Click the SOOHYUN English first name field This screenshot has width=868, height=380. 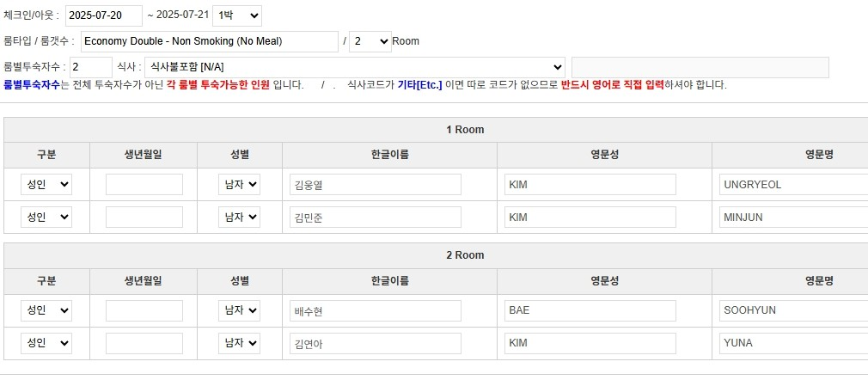coord(793,310)
